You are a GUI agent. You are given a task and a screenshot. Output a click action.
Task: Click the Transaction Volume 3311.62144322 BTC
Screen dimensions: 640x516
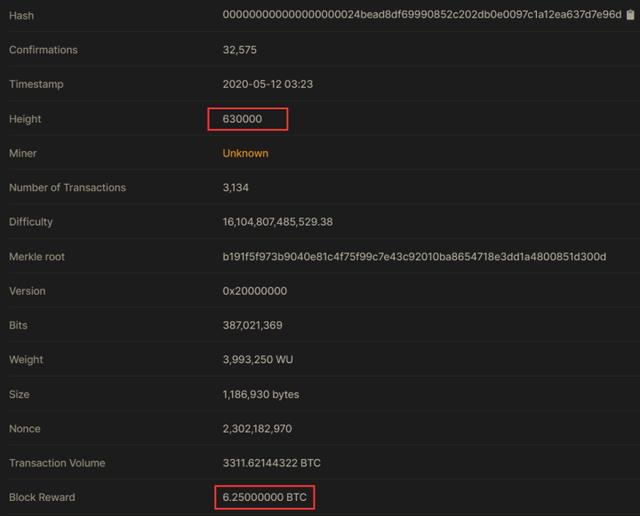[x=271, y=463]
